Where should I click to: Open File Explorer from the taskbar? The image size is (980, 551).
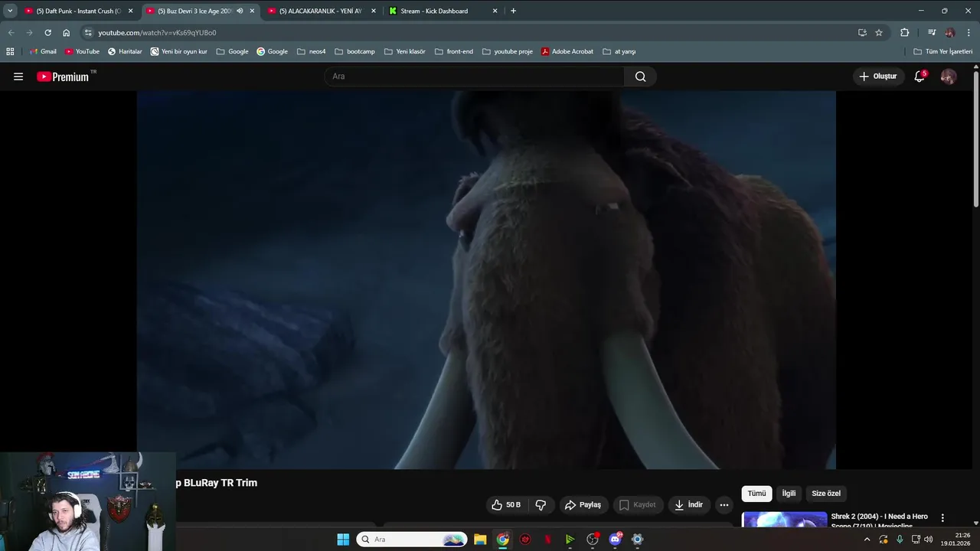(480, 540)
